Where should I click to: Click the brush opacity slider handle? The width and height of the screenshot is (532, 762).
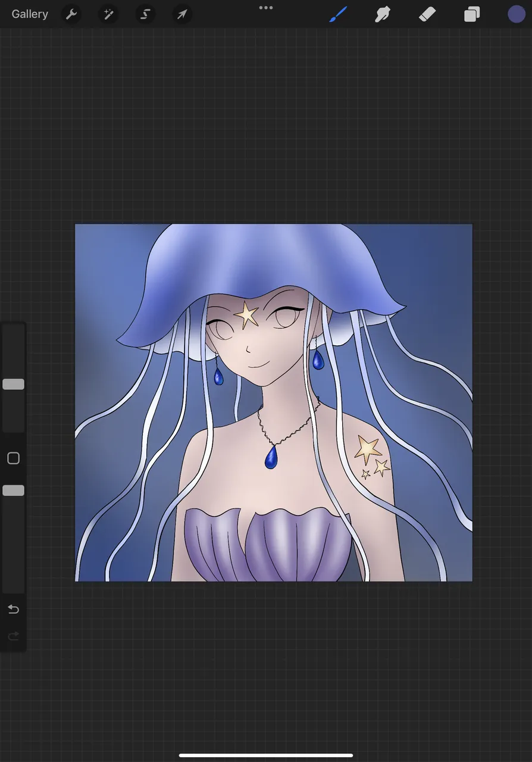pyautogui.click(x=13, y=491)
